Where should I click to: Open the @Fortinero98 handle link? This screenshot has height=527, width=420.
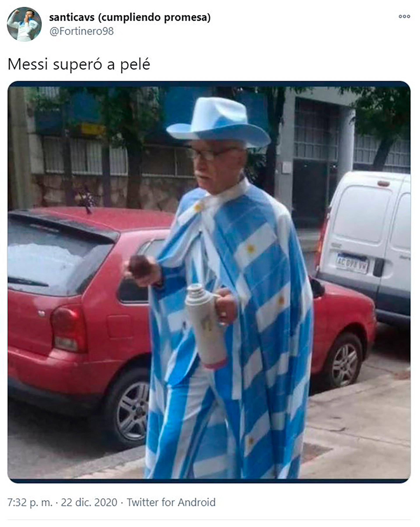82,31
